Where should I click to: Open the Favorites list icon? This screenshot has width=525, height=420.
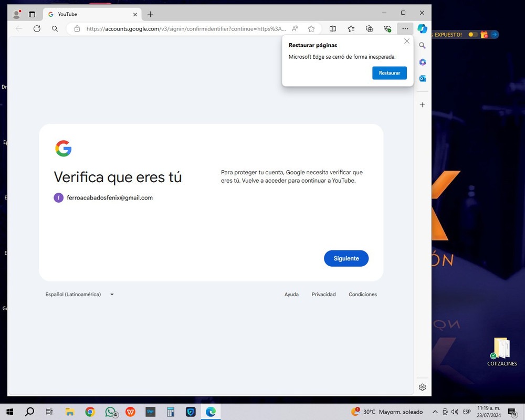point(351,29)
